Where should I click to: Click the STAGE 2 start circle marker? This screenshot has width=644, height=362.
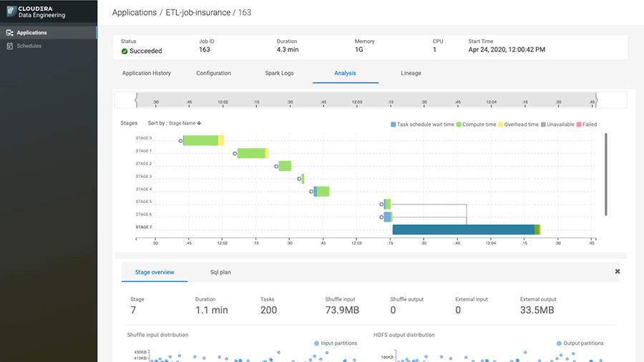tap(276, 166)
